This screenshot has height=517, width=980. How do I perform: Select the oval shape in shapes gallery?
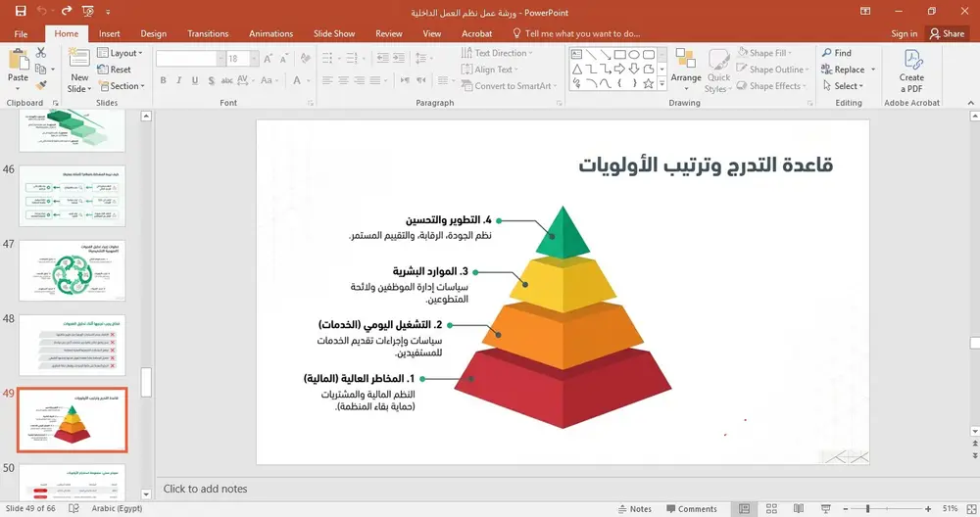pos(634,54)
